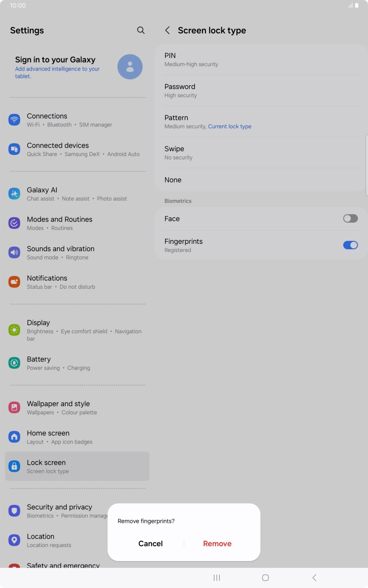
Task: Open the Display settings item
Action: (x=77, y=330)
